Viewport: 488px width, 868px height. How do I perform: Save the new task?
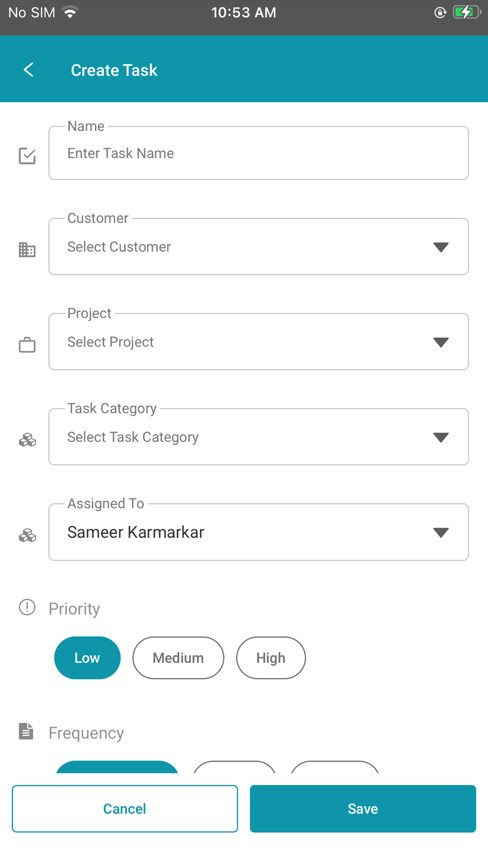[x=363, y=808]
